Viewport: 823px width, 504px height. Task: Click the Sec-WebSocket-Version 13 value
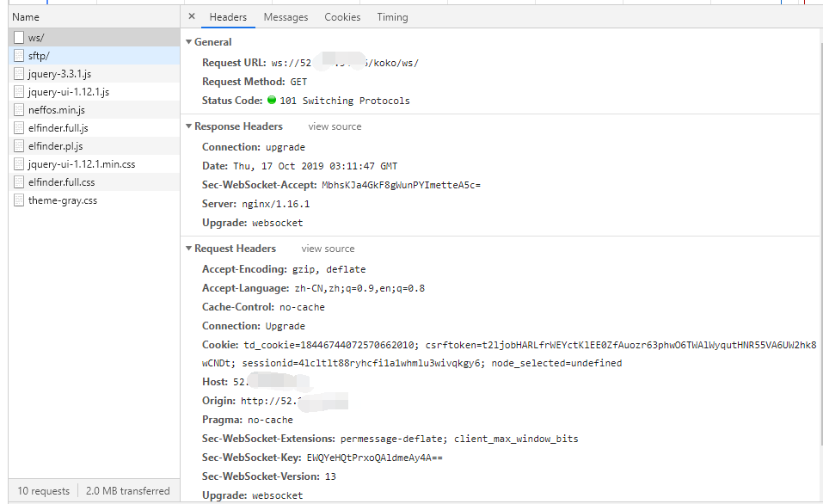pyautogui.click(x=330, y=476)
